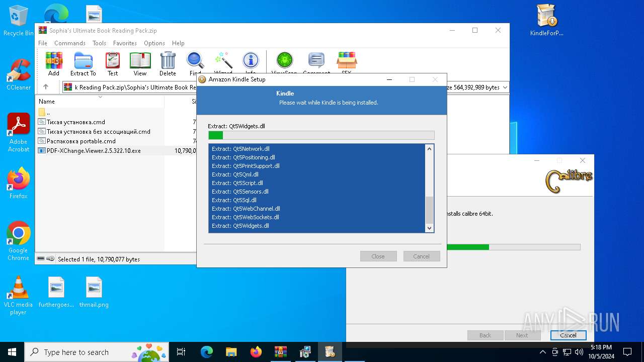Switch to WinRAR in the taskbar

[280, 352]
